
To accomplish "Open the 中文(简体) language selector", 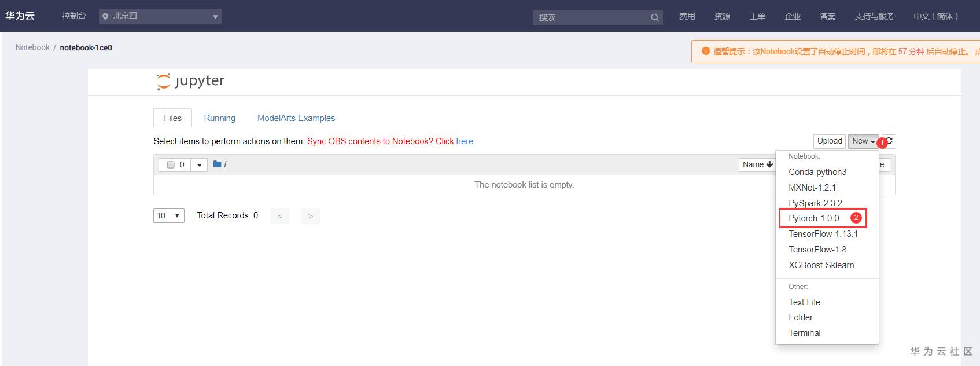I will pyautogui.click(x=935, y=16).
